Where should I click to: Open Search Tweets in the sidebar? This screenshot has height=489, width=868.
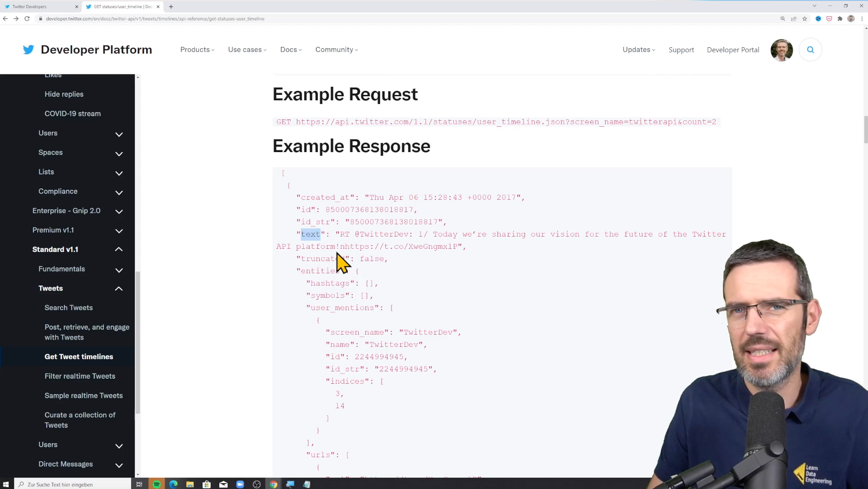click(69, 307)
